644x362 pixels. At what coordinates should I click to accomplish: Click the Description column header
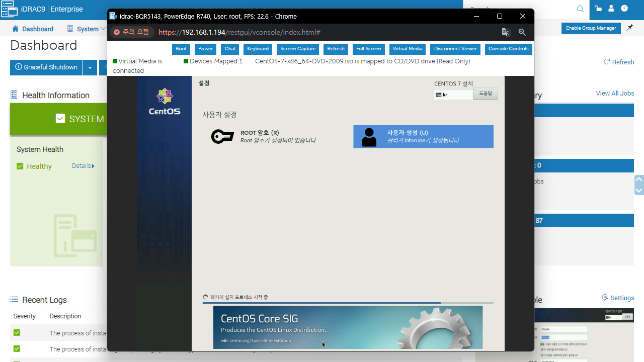65,316
